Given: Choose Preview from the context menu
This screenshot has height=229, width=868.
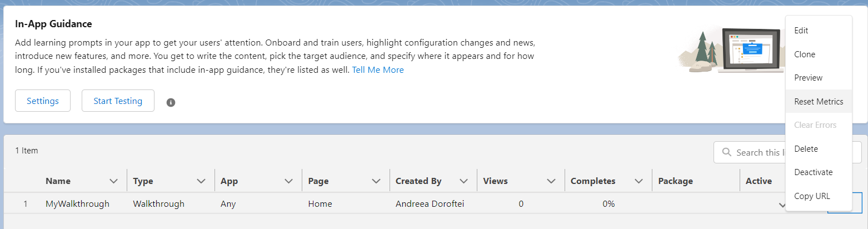Looking at the screenshot, I should click(808, 78).
